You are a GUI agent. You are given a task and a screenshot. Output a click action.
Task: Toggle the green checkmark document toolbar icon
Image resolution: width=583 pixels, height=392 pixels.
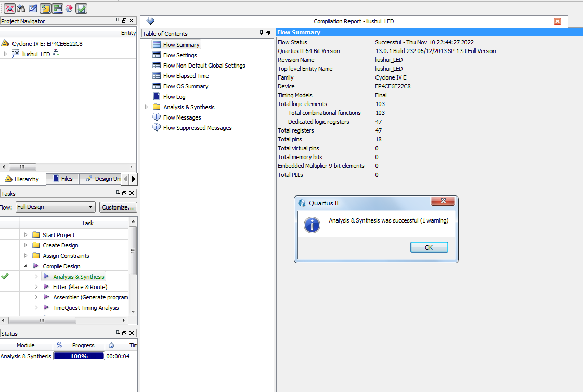coord(82,8)
